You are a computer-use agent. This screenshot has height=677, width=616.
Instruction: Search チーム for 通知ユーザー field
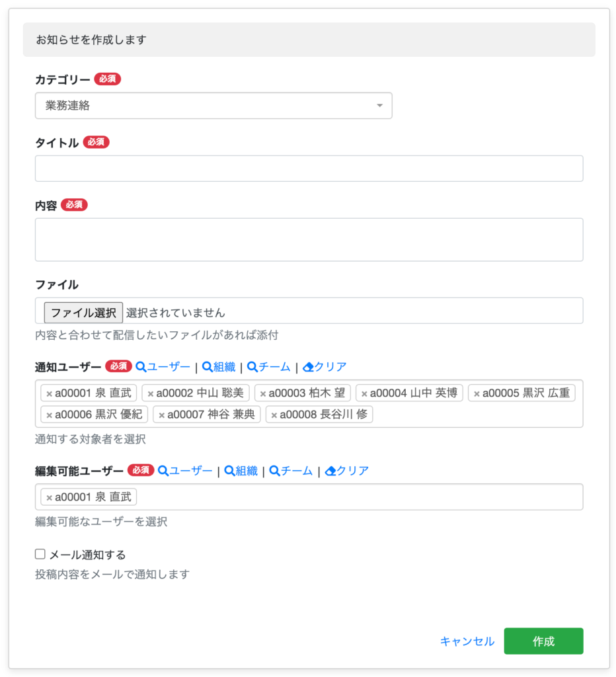[268, 367]
